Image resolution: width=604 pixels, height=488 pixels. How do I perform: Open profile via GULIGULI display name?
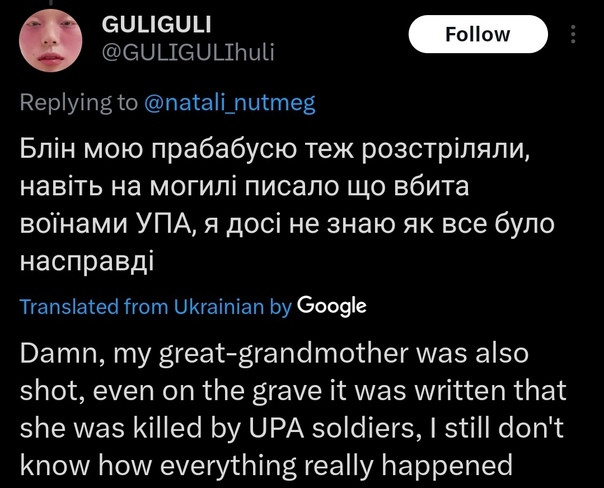pos(156,25)
